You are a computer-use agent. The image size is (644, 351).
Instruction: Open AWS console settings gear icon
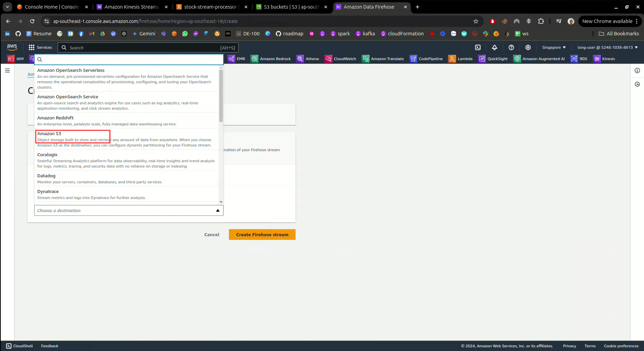[x=528, y=47]
